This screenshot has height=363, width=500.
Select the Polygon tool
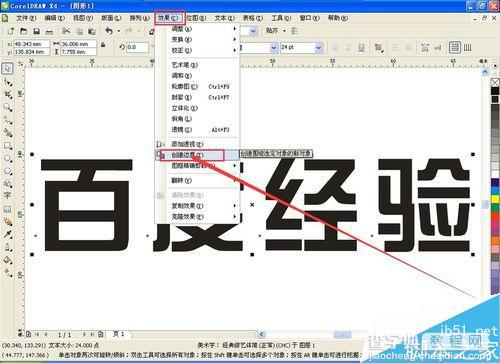[7, 171]
